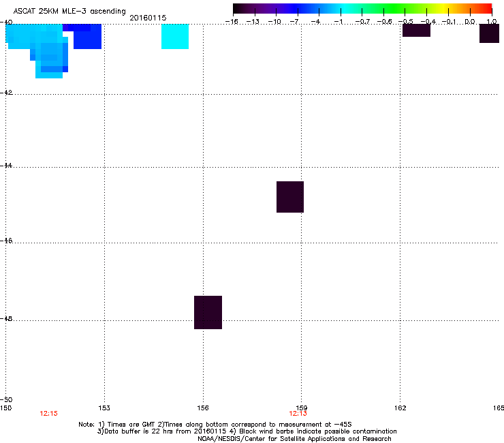Click the dark blue data block next to longitude 153
This screenshot has height=443, width=504.
pyautogui.click(x=87, y=40)
